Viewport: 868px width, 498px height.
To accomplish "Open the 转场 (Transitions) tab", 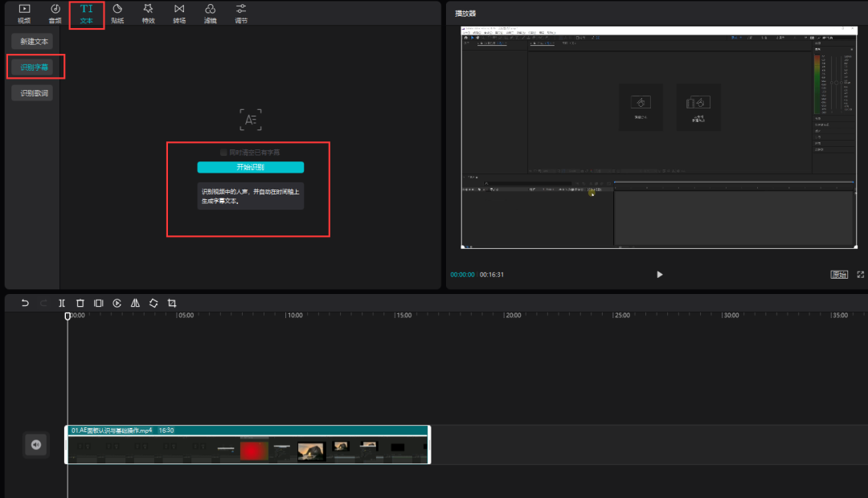I will pos(179,14).
